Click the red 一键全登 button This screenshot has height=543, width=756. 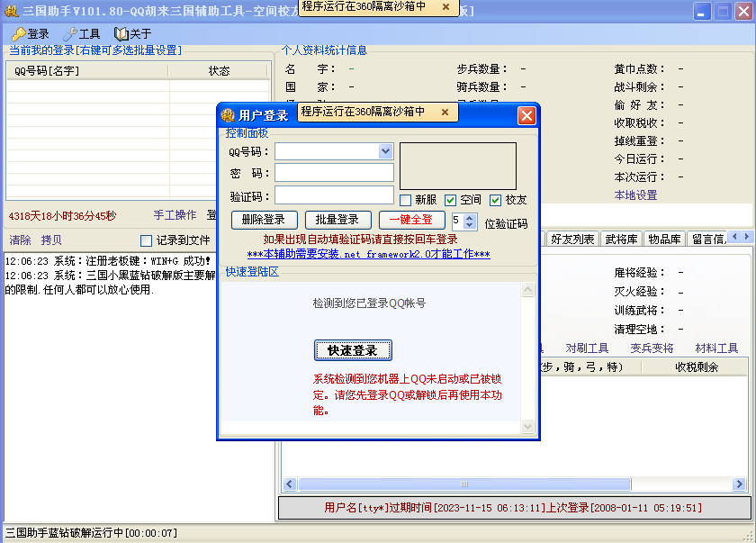411,220
